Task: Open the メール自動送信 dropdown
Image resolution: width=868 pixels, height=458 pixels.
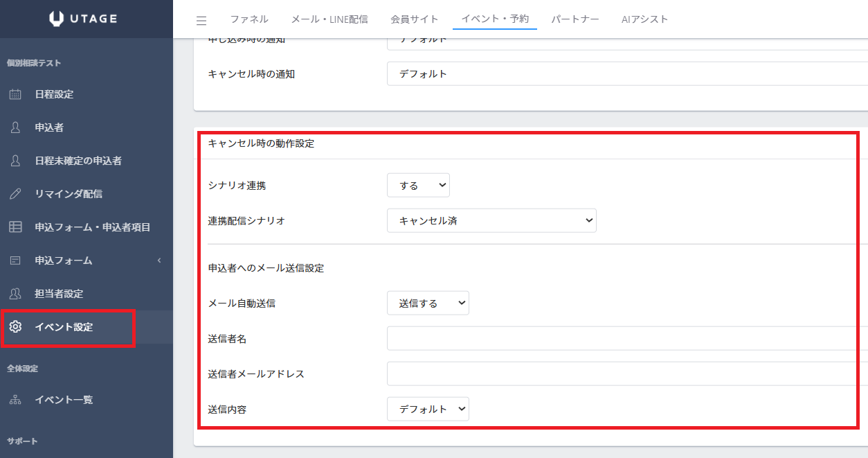Action: 428,303
